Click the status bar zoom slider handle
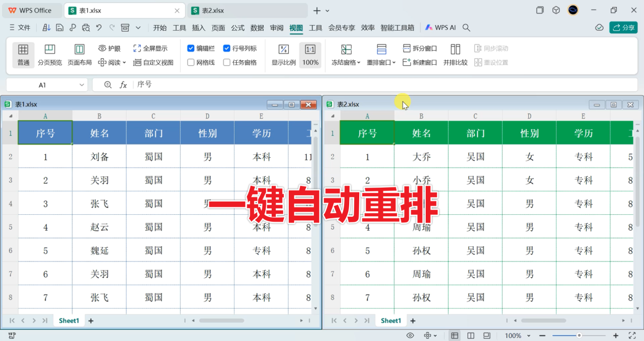The width and height of the screenshot is (644, 341). (579, 335)
